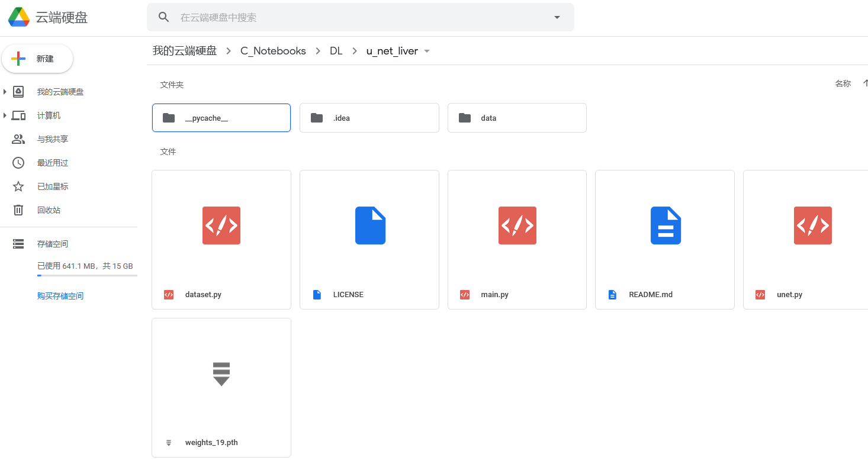Image resolution: width=868 pixels, height=467 pixels.
Task: Click small icon beside weights_19.pth
Action: pos(169,442)
